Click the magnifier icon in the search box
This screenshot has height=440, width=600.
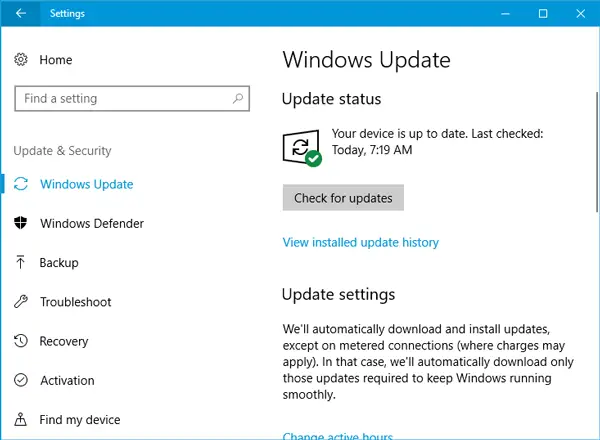[x=238, y=99]
